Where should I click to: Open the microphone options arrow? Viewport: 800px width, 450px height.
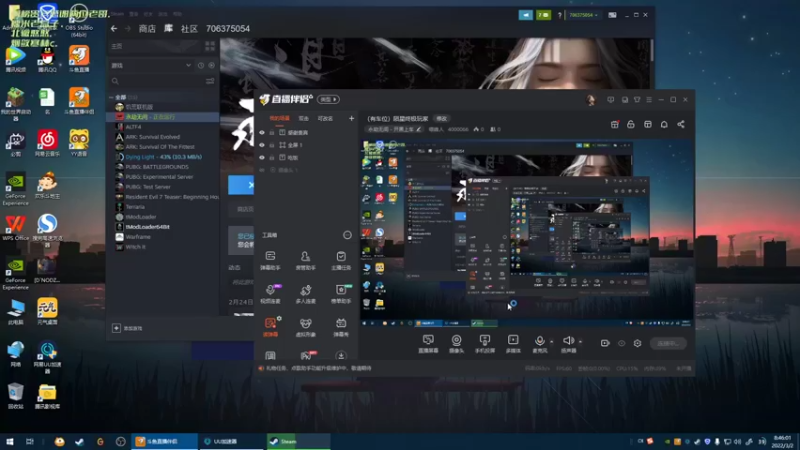(552, 342)
